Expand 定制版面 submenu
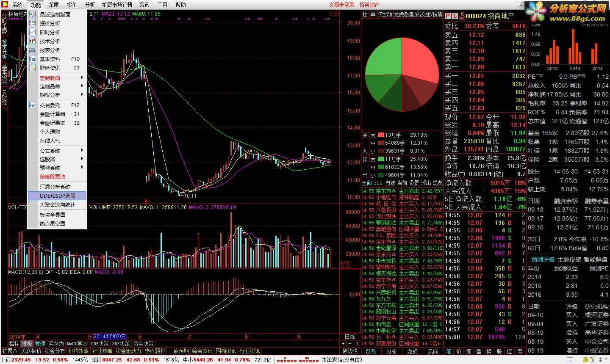 click(57, 78)
